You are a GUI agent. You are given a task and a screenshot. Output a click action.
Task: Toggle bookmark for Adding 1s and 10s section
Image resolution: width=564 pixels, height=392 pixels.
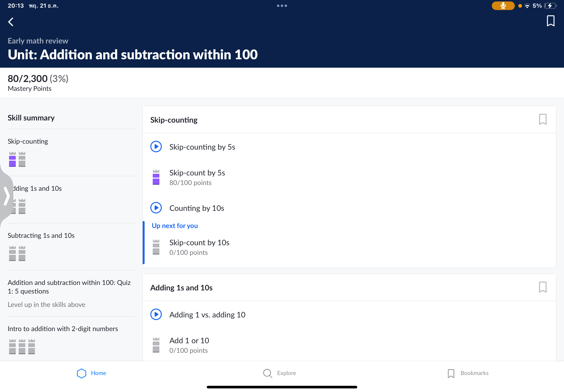(x=542, y=287)
